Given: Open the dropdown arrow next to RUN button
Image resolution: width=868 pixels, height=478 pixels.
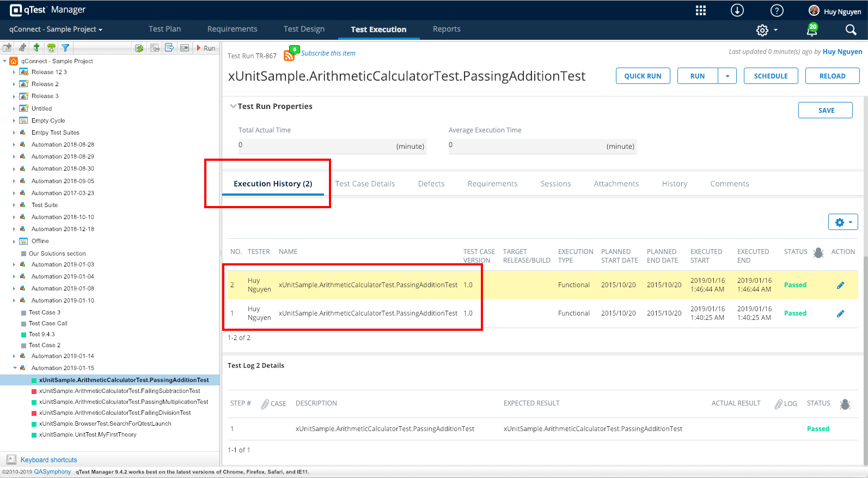Looking at the screenshot, I should click(x=728, y=76).
